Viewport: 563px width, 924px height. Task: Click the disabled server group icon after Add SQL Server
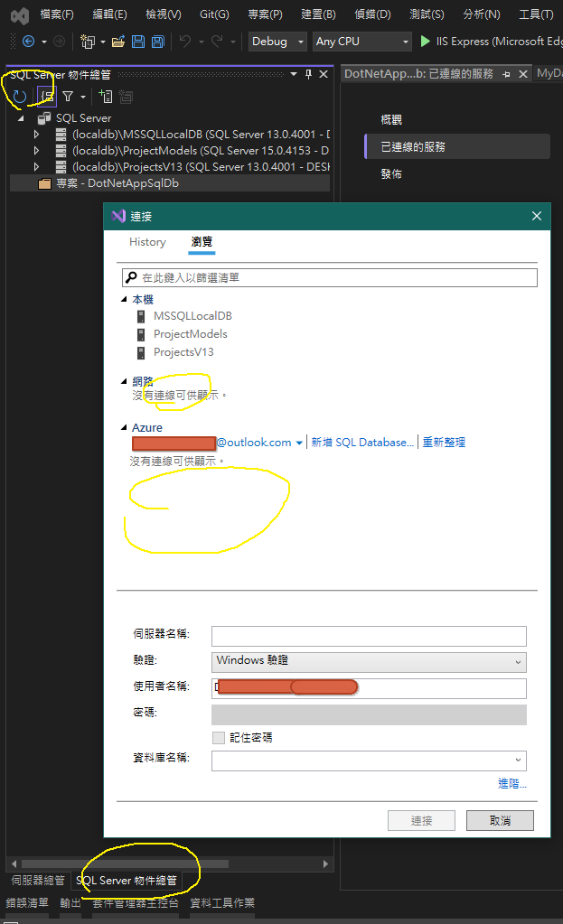126,96
